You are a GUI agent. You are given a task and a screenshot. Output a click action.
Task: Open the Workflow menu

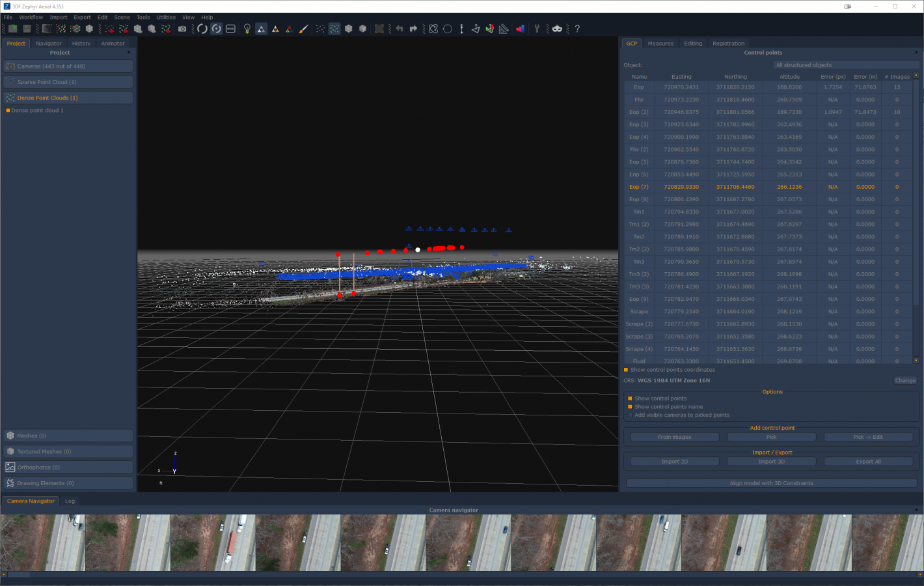tap(31, 18)
